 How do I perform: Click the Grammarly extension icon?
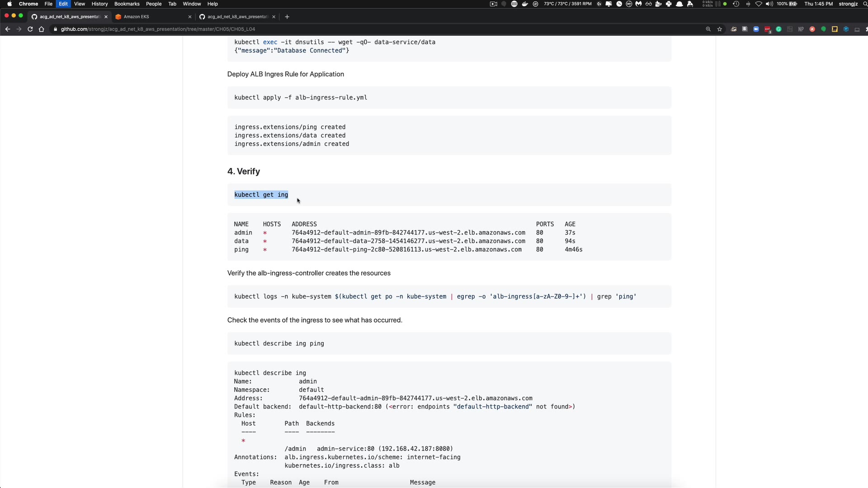click(x=778, y=29)
